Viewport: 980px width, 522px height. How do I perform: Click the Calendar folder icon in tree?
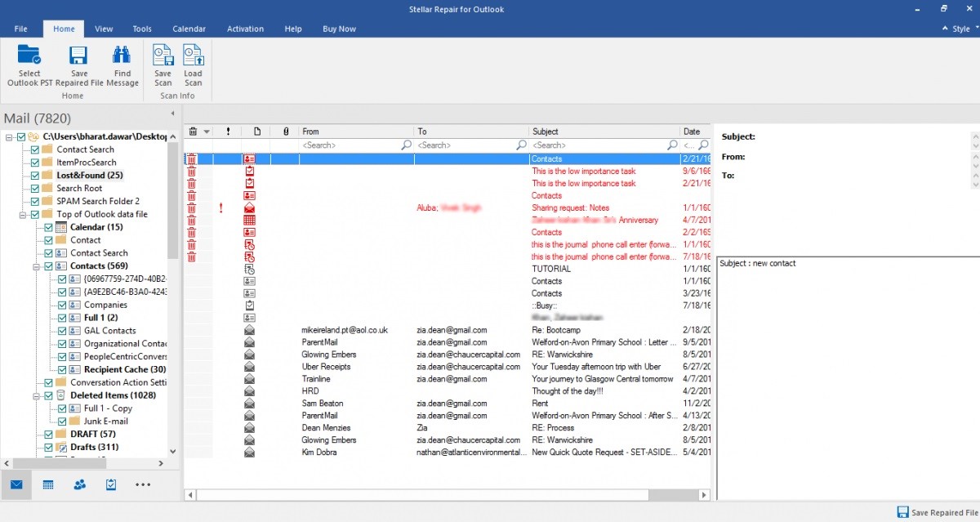point(61,227)
